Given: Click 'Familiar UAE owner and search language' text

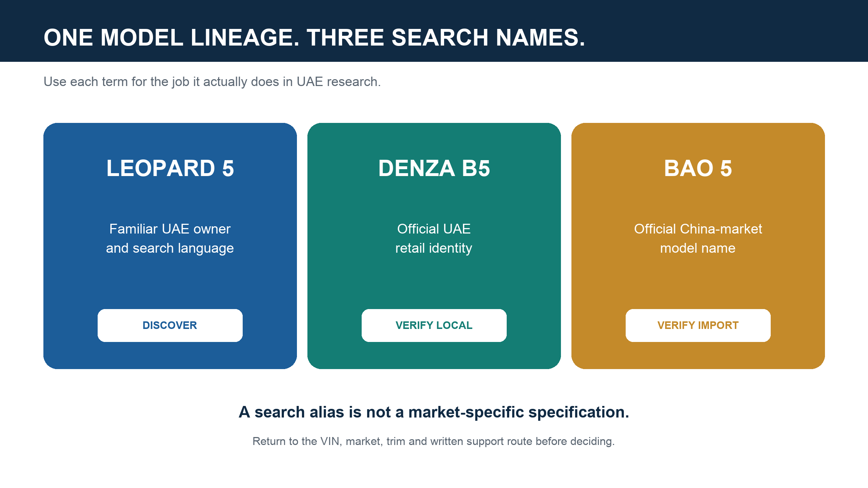Looking at the screenshot, I should click(170, 239).
